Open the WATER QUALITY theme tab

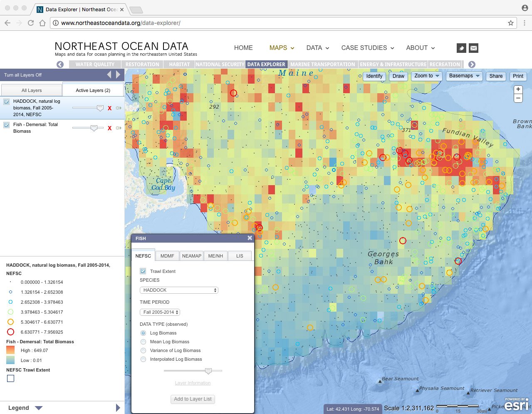(95, 64)
